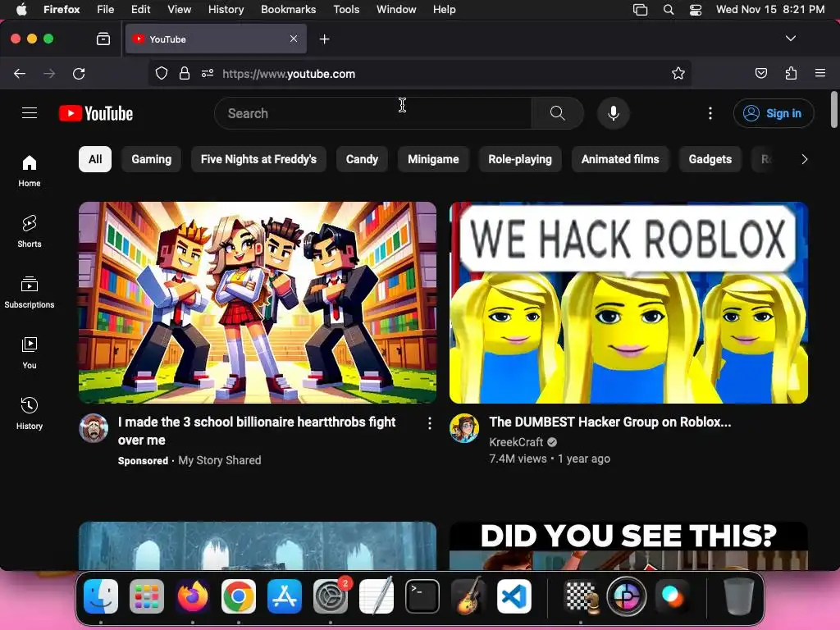Click the YouTube logo
The image size is (840, 630).
coord(96,113)
